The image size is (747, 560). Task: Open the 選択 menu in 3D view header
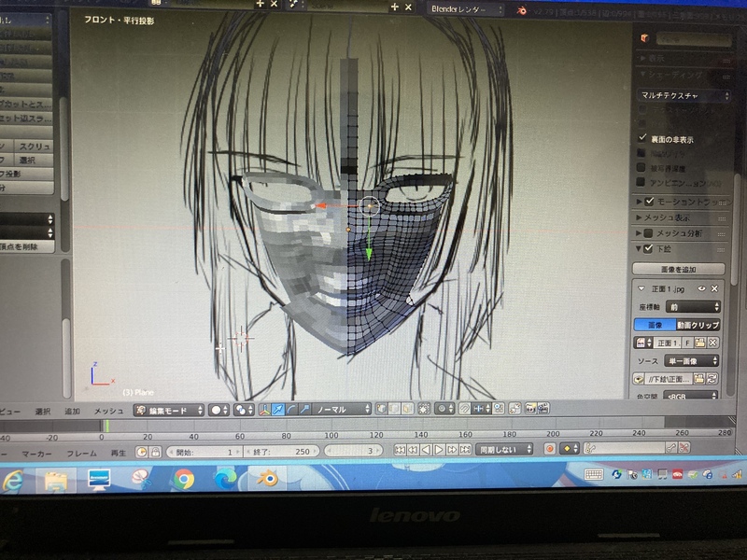42,411
